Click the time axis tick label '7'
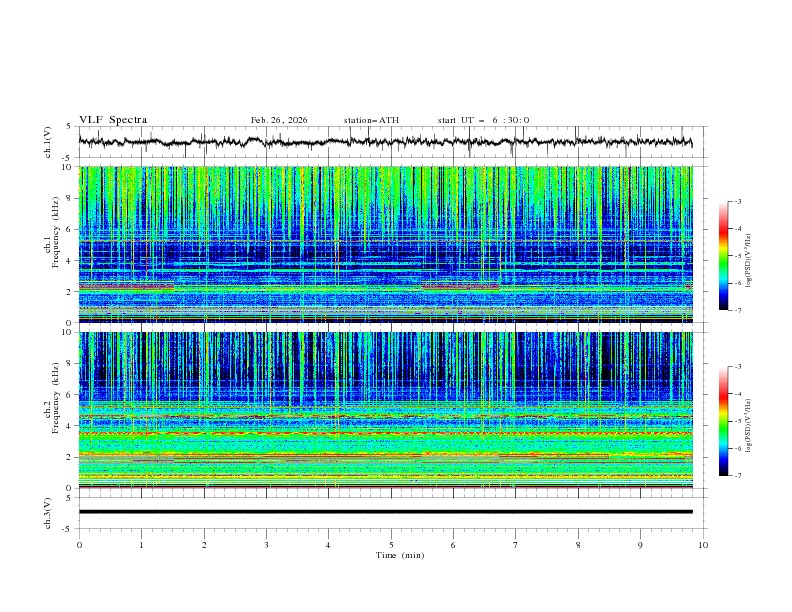 point(516,545)
